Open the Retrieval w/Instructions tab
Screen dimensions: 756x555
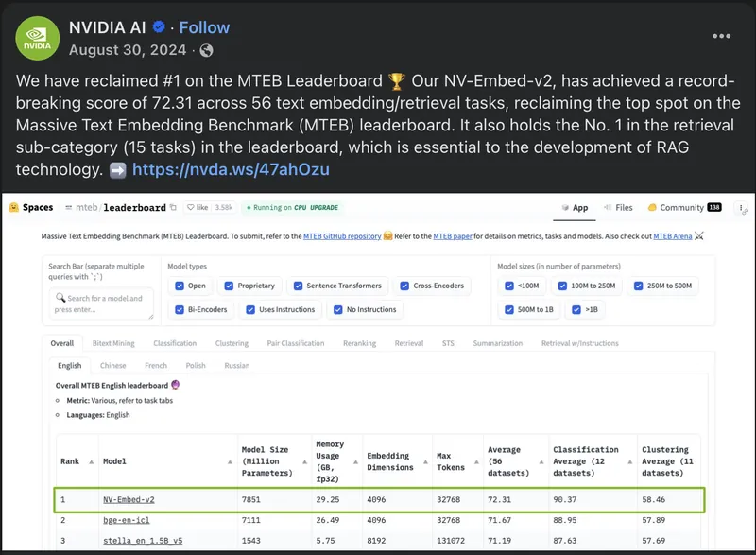point(580,343)
